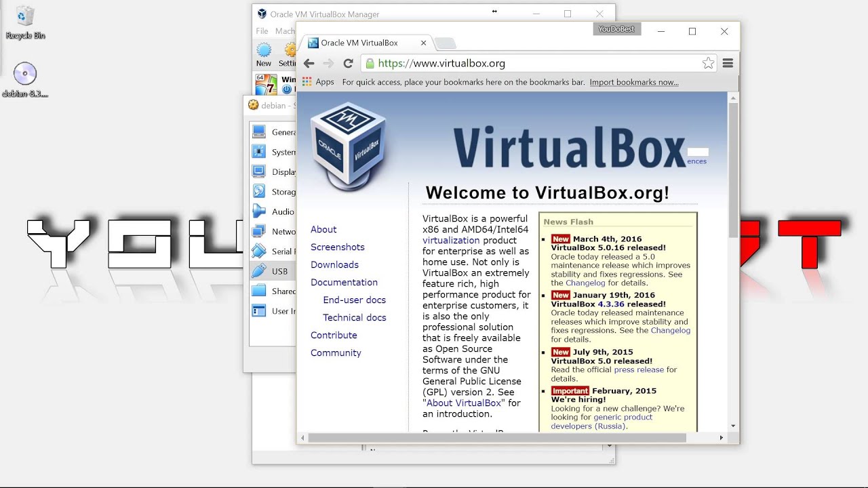Select Serial Ports icon in debian settings
The image size is (868, 488).
pyautogui.click(x=258, y=251)
